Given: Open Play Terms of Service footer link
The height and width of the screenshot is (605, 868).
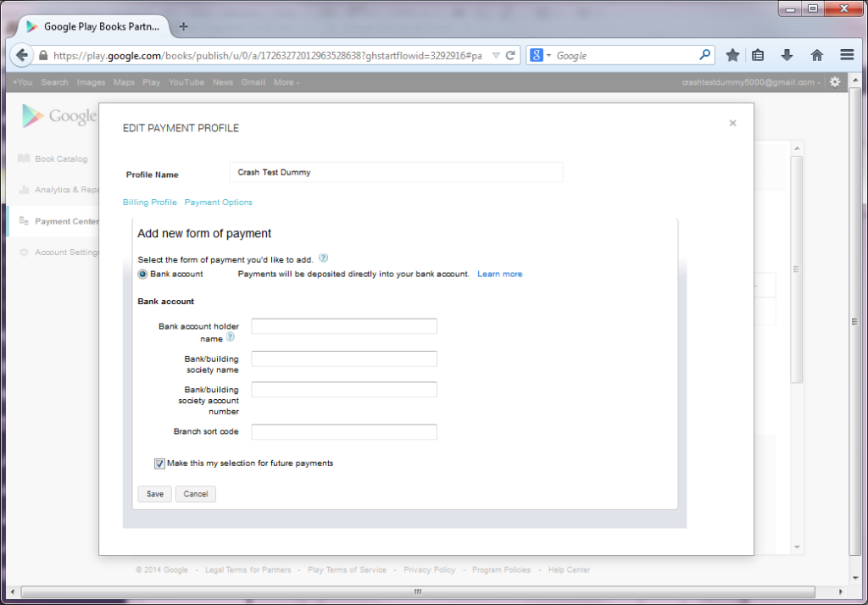Looking at the screenshot, I should pos(347,569).
